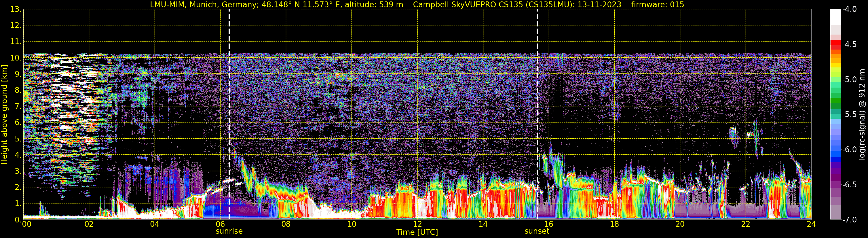
Task: Click the date '13-11-2023' in the title
Action: [600, 5]
